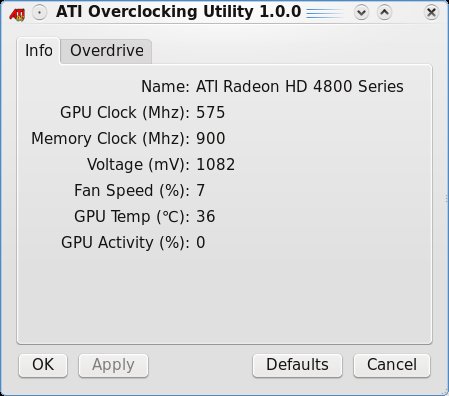The image size is (449, 396).
Task: Maximize the window with the up-chevron button
Action: (x=384, y=13)
